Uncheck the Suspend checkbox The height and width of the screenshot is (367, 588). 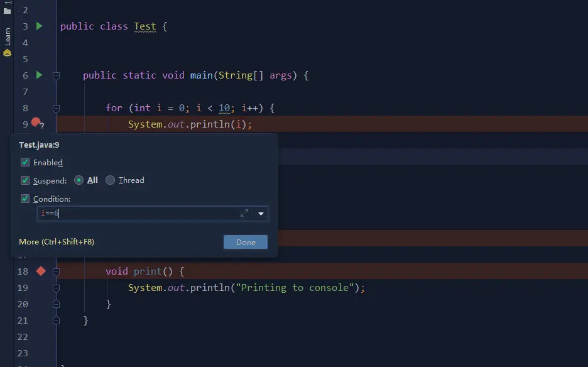pos(25,180)
